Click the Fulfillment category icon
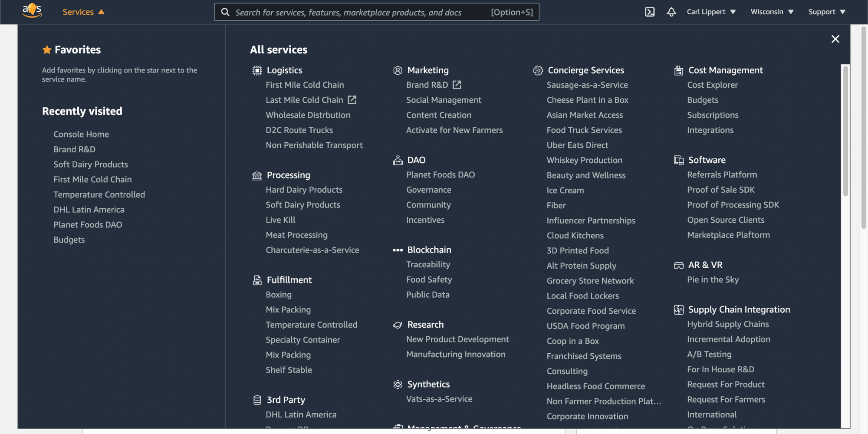 pyautogui.click(x=257, y=280)
